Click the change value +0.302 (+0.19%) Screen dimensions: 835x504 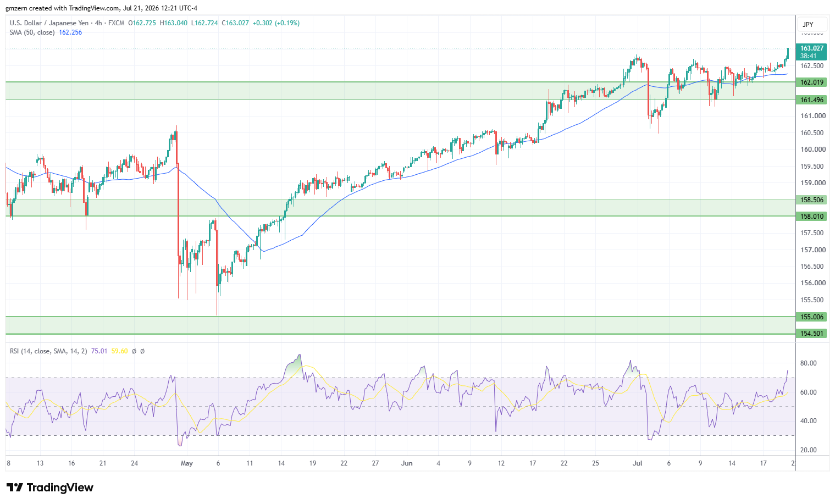point(277,23)
